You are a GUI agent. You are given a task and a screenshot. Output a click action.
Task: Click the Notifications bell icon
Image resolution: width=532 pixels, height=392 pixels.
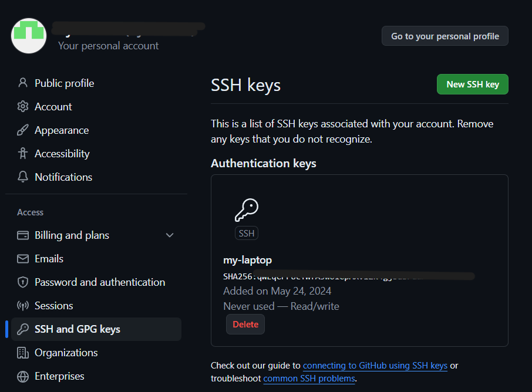(22, 177)
